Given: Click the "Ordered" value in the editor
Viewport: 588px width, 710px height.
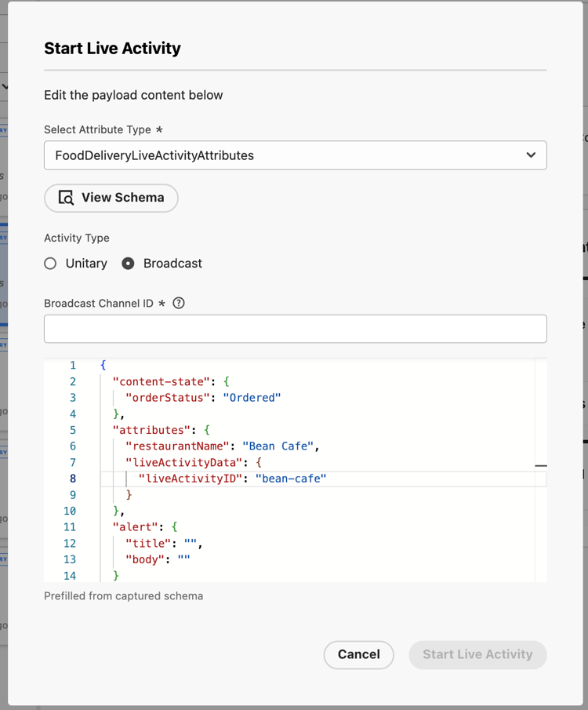Looking at the screenshot, I should point(252,398).
